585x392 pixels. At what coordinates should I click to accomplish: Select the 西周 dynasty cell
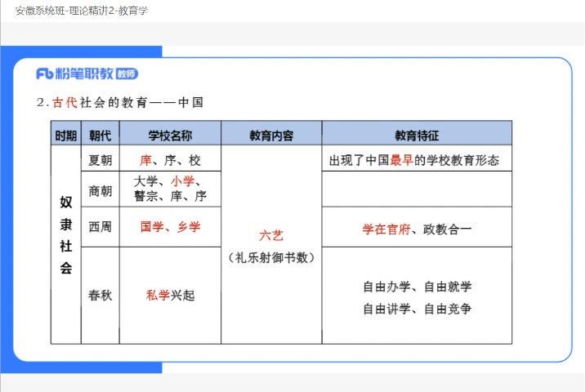point(100,227)
